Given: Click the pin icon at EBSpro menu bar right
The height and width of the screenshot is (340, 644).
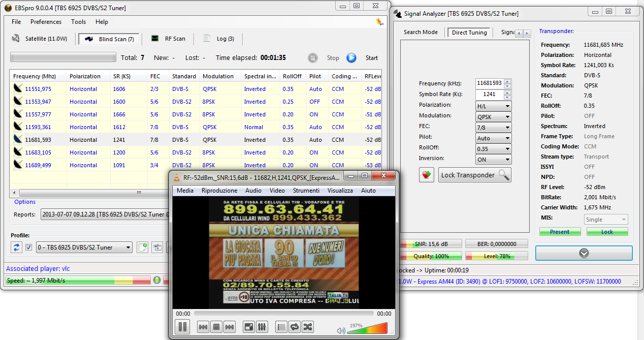Looking at the screenshot, I should tap(379, 22).
